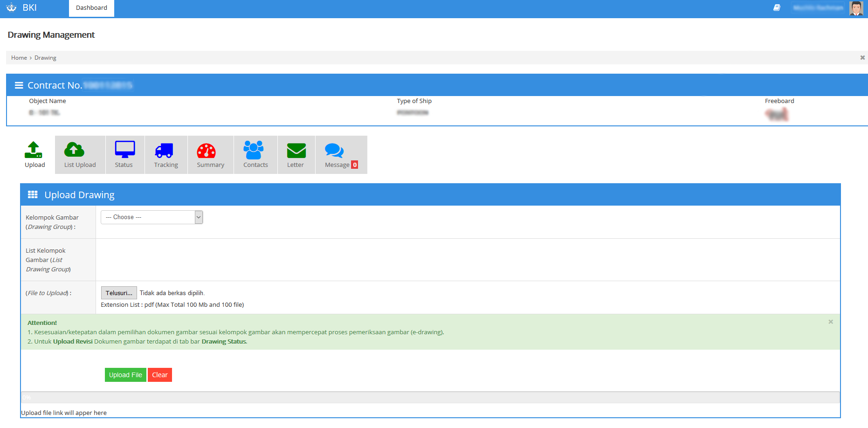Open the Message chat bubbles icon
The image size is (868, 428).
[334, 150]
